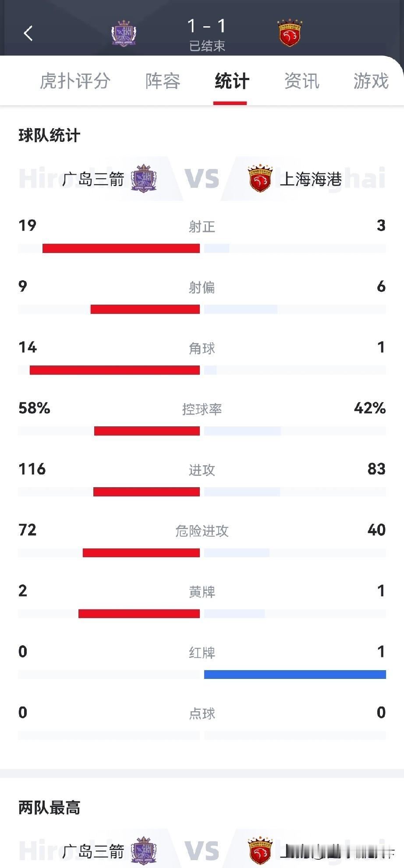Tap the 广岛三箭 logo under 两队最高
This screenshot has height=868, width=404.
coord(144,851)
